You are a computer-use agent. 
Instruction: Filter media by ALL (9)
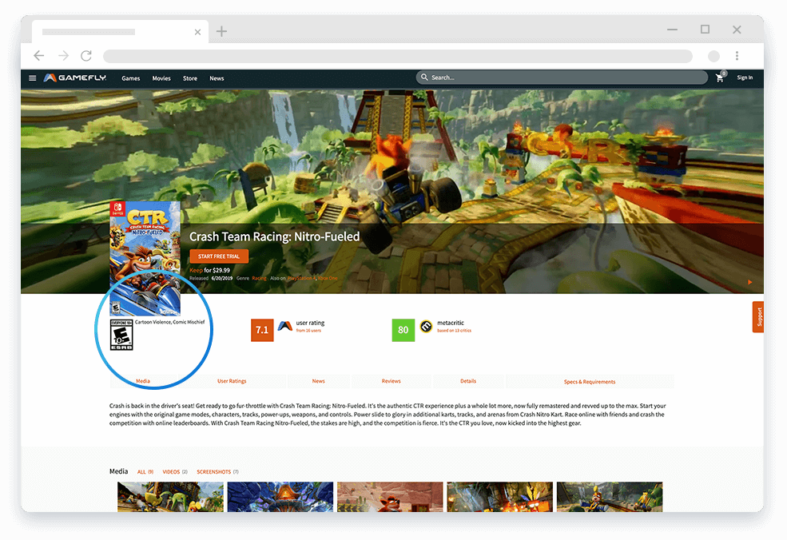(145, 472)
